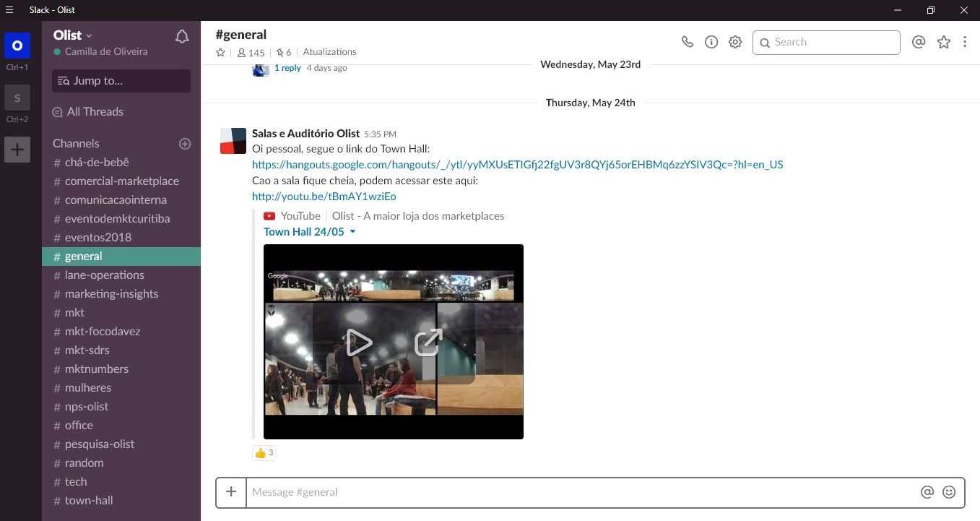Open channel settings gear

(735, 42)
